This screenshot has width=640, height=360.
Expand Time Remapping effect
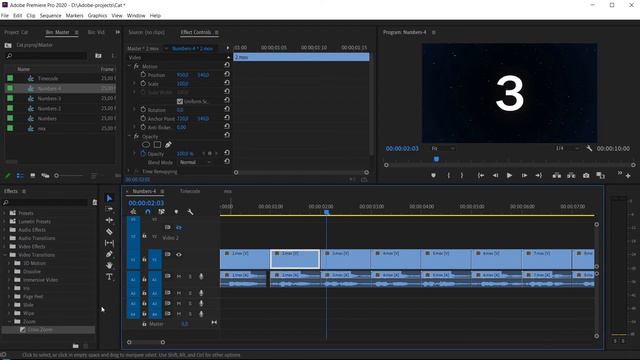129,171
